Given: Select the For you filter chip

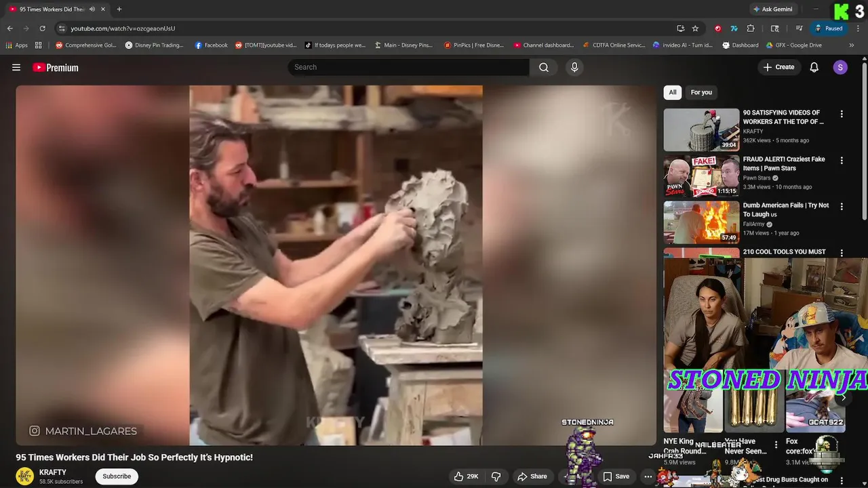Looking at the screenshot, I should [x=701, y=92].
